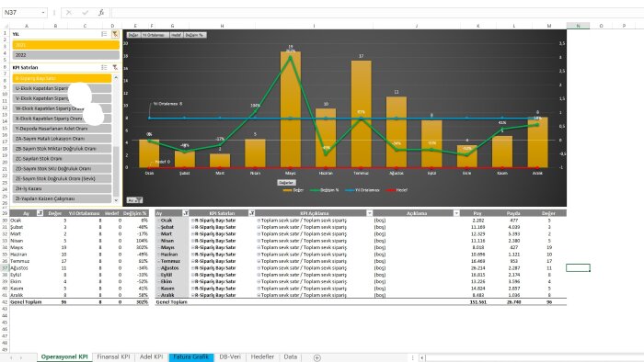The image size is (644, 362).
Task: Click the Temmuz bar in the chart
Action: click(361, 114)
